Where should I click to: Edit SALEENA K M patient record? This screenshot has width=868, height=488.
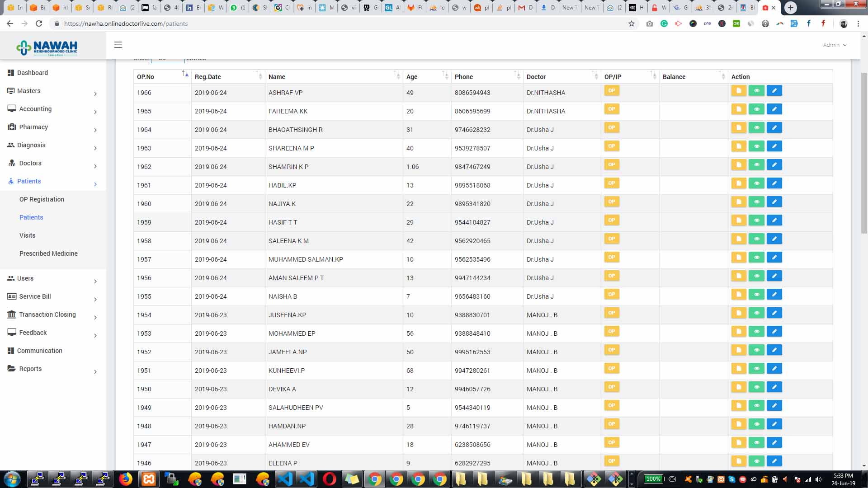click(x=774, y=239)
